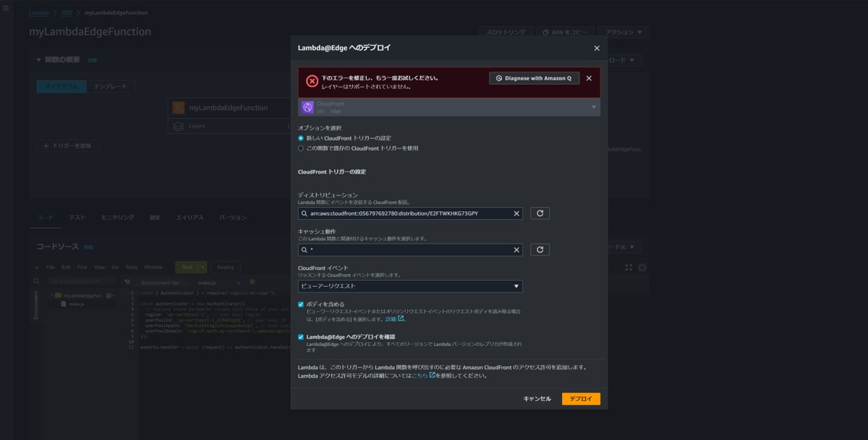Switch to the index.js editor tab
Viewport: 868px width, 440px height.
coord(207,282)
